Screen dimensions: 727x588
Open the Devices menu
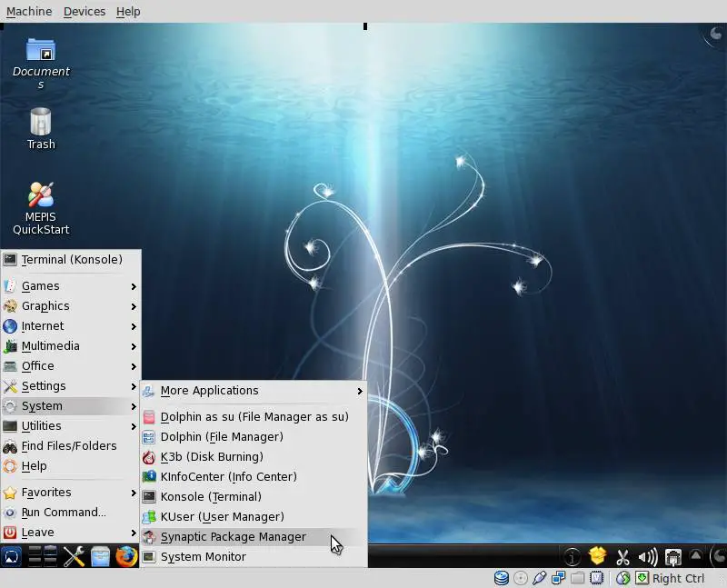click(x=85, y=11)
